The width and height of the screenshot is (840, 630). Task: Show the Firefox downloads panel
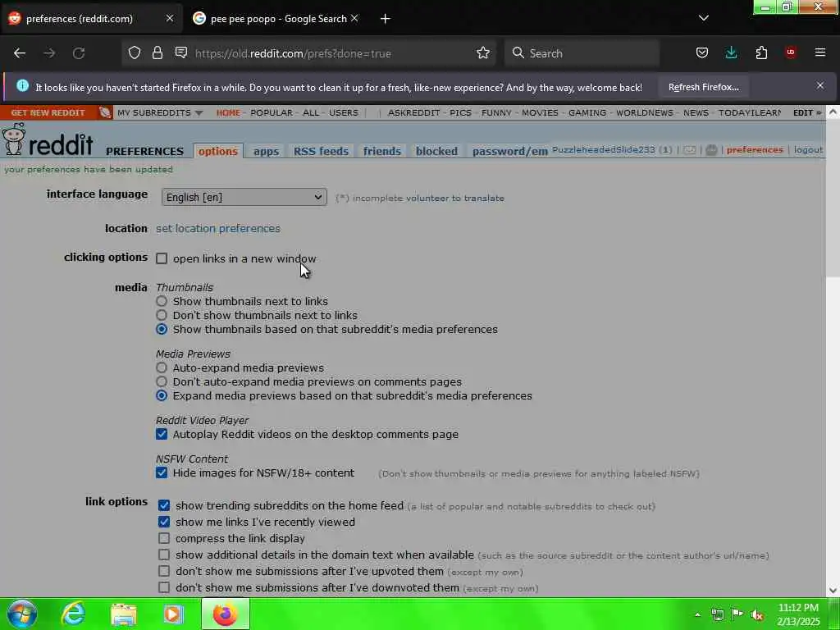pyautogui.click(x=731, y=52)
